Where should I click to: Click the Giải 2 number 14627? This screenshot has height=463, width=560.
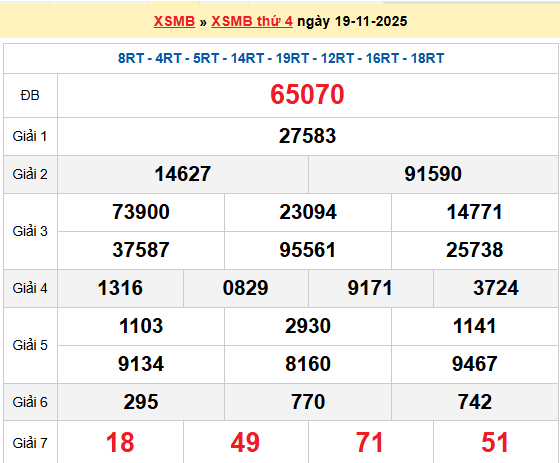point(182,174)
